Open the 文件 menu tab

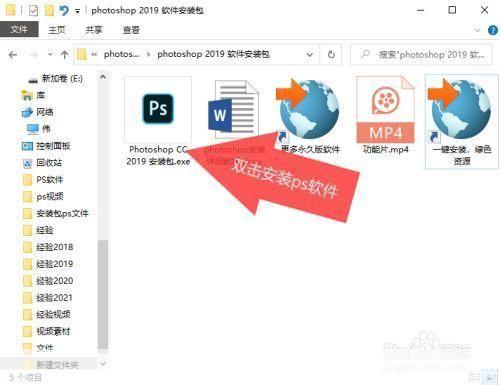pyautogui.click(x=19, y=30)
